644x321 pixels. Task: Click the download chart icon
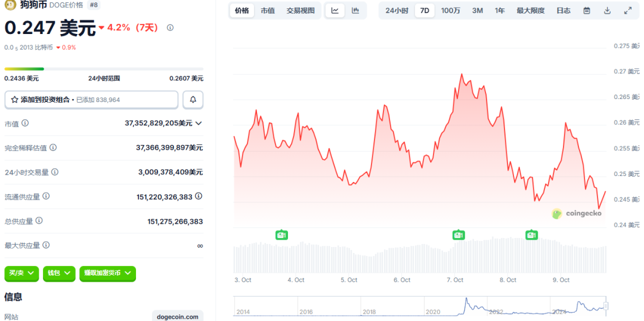pyautogui.click(x=608, y=11)
